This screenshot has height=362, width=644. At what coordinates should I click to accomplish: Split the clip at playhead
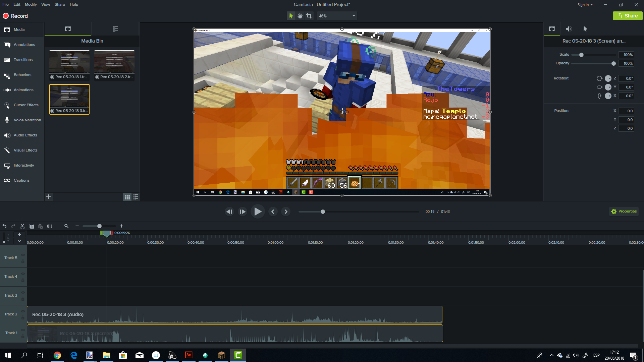50,226
